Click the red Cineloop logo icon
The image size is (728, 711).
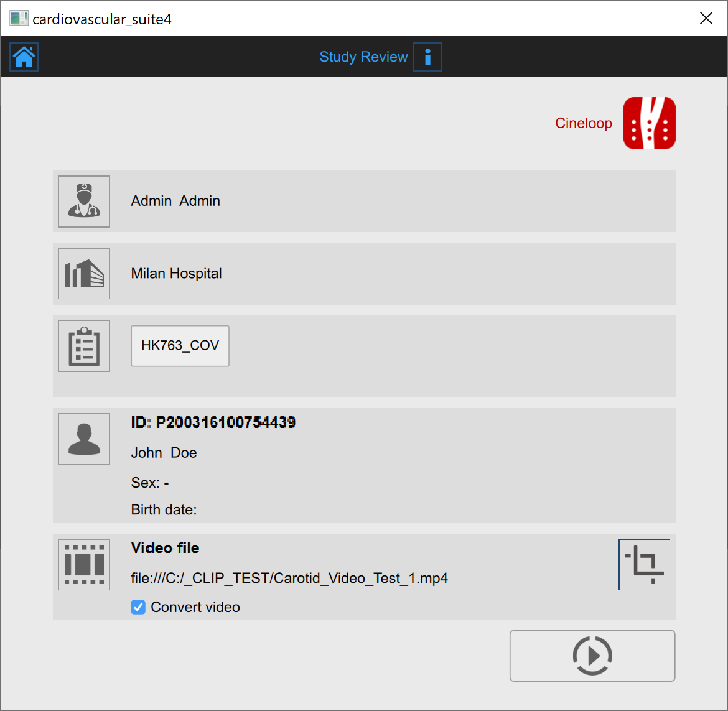[649, 123]
